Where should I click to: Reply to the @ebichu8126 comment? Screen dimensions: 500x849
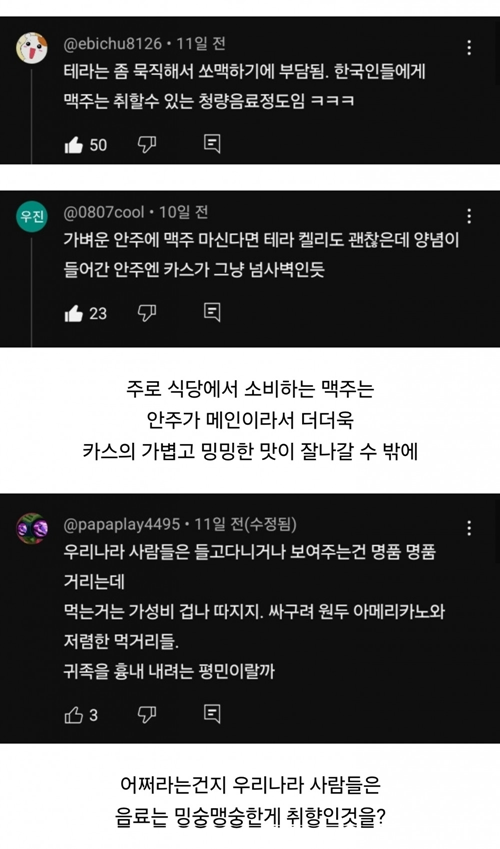click(212, 143)
